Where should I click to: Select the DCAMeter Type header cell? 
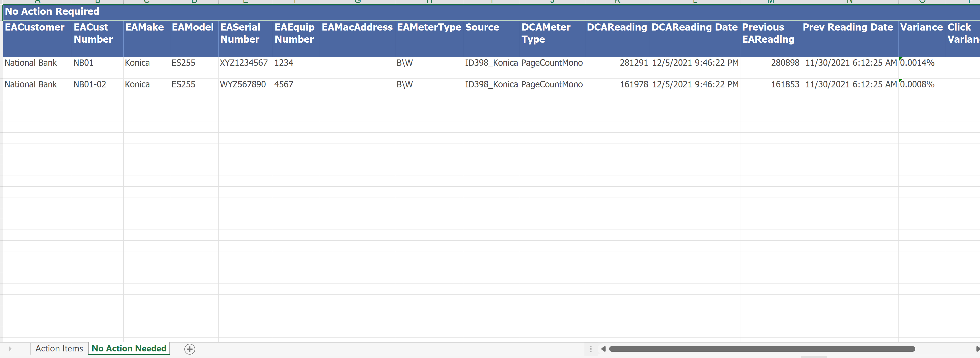pos(552,39)
